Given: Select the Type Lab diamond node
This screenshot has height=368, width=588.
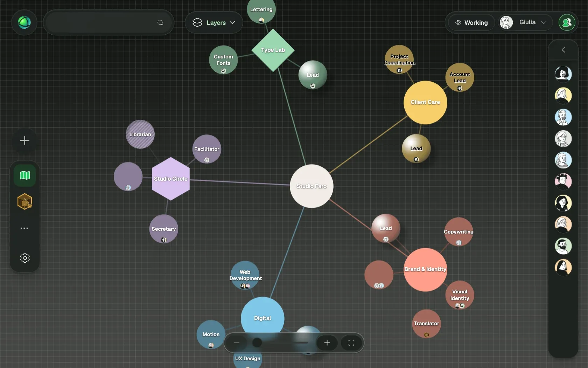Looking at the screenshot, I should click(x=273, y=50).
